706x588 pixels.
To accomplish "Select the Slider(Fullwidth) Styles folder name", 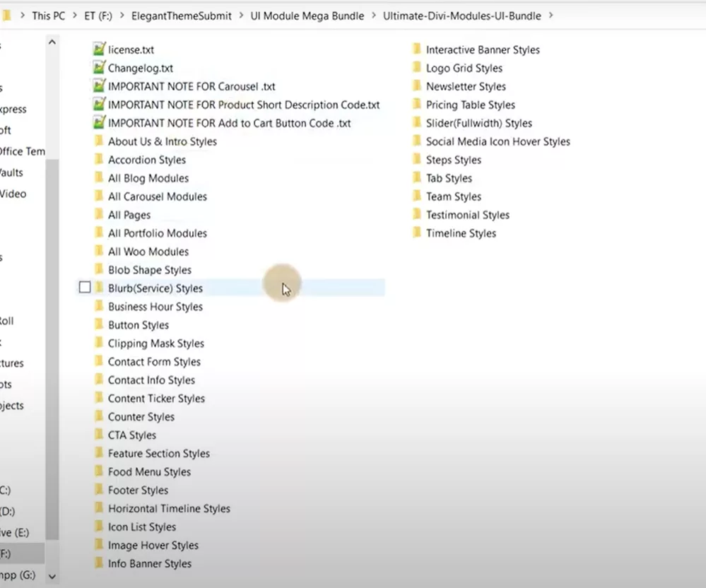I will [x=479, y=123].
